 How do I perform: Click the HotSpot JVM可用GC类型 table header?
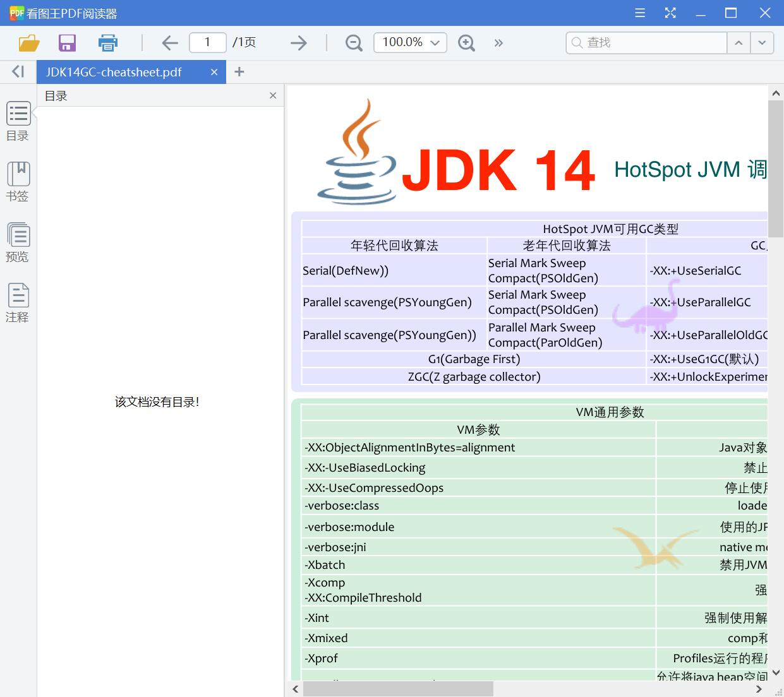coord(610,229)
